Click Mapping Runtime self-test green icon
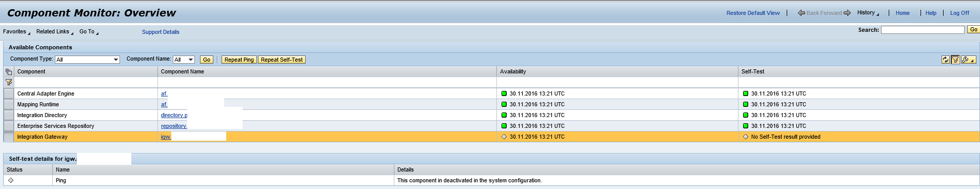This screenshot has height=189, width=980. point(746,104)
